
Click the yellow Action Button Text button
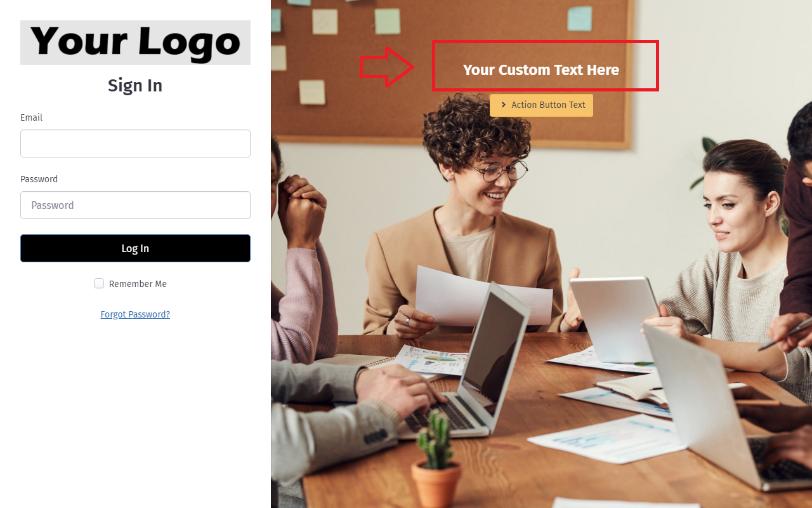[541, 105]
